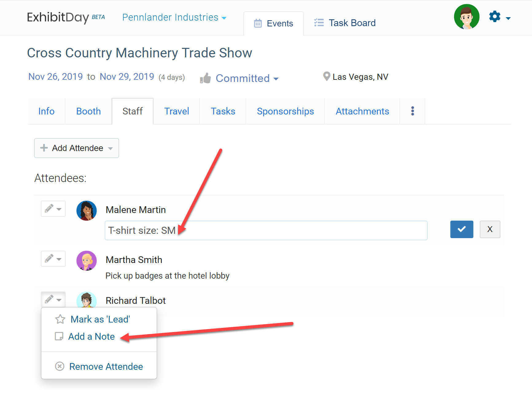Select Mark as 'Lead' menu option
This screenshot has height=402, width=532.
100,319
